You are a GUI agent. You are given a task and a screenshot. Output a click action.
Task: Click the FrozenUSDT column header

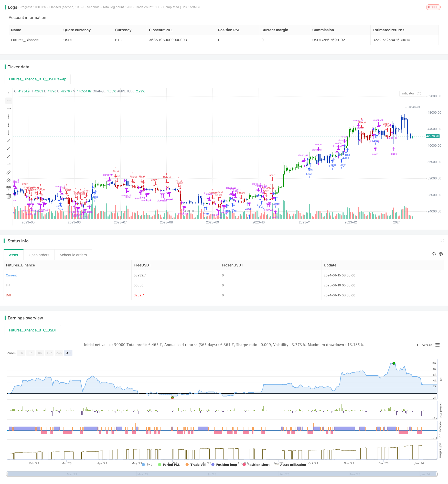point(232,265)
